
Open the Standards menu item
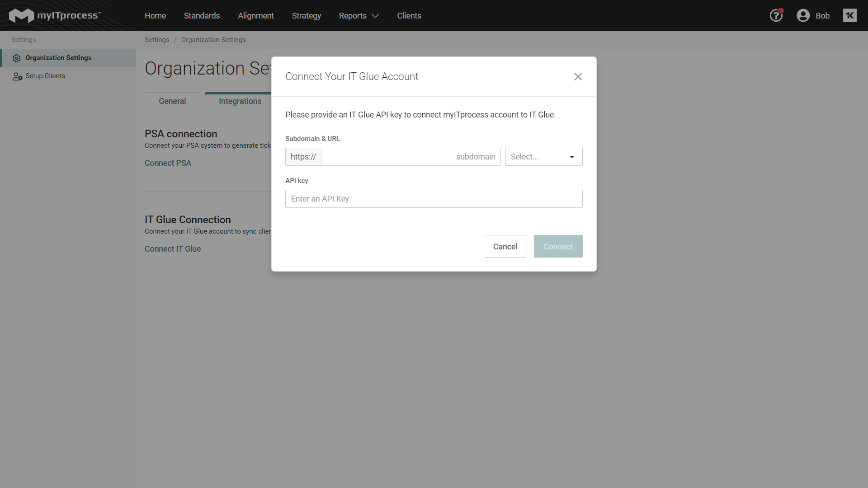202,16
